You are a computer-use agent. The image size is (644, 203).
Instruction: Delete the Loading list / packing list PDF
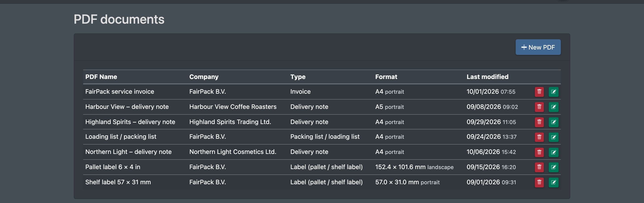click(539, 137)
